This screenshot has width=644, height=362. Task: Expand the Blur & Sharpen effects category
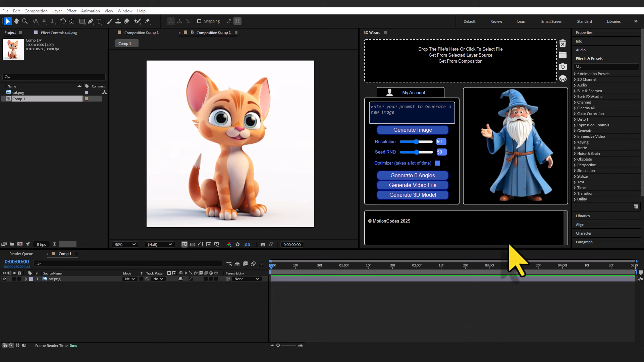pos(575,91)
